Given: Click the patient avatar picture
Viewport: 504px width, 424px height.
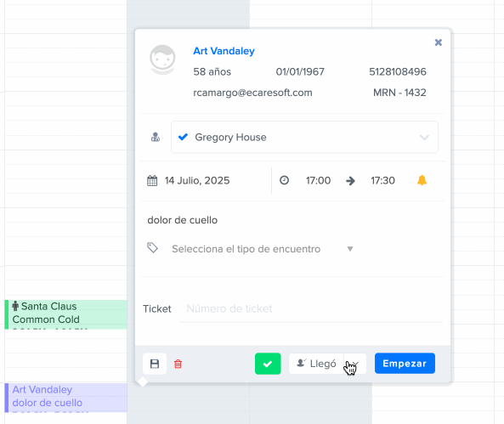Looking at the screenshot, I should pos(162,59).
